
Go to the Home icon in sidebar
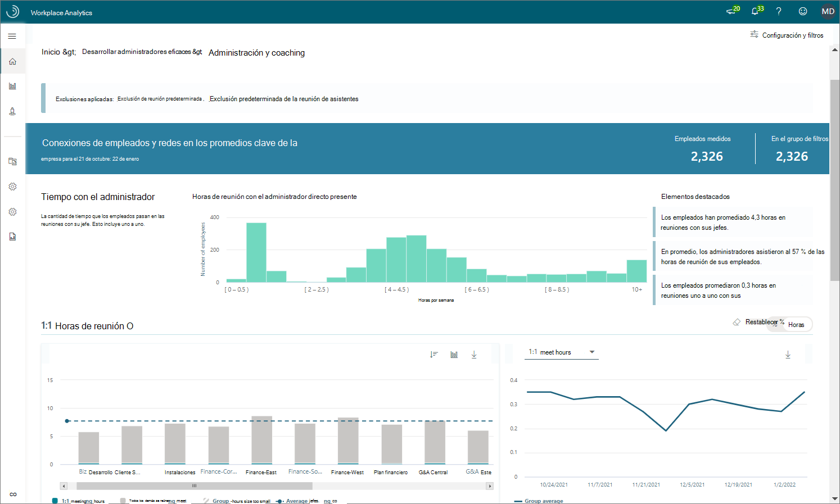(12, 61)
